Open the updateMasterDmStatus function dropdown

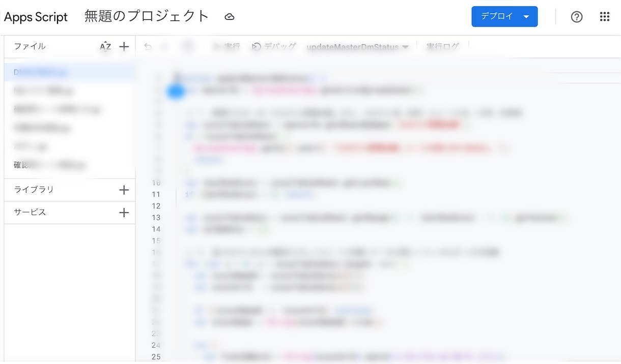coord(357,47)
